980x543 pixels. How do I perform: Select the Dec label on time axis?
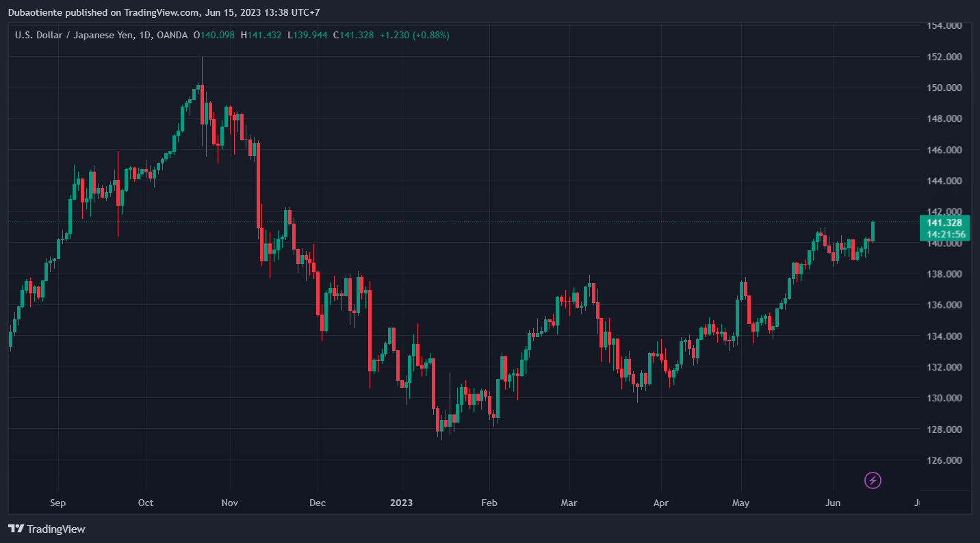click(318, 503)
